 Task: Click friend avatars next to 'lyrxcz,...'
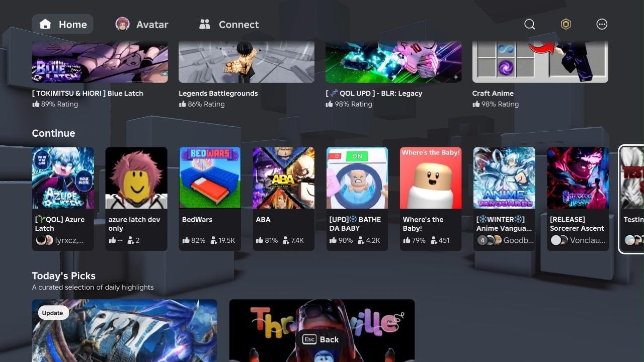[44, 240]
